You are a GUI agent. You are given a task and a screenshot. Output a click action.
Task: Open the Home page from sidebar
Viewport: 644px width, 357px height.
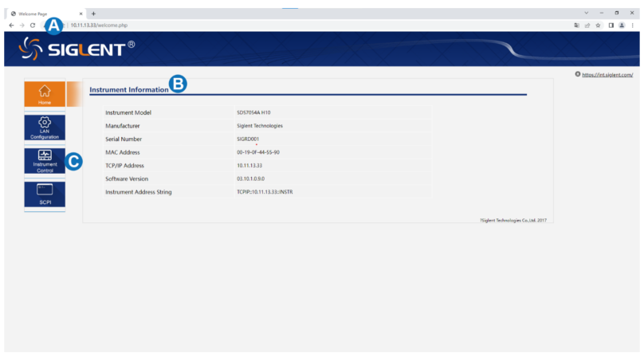point(45,94)
